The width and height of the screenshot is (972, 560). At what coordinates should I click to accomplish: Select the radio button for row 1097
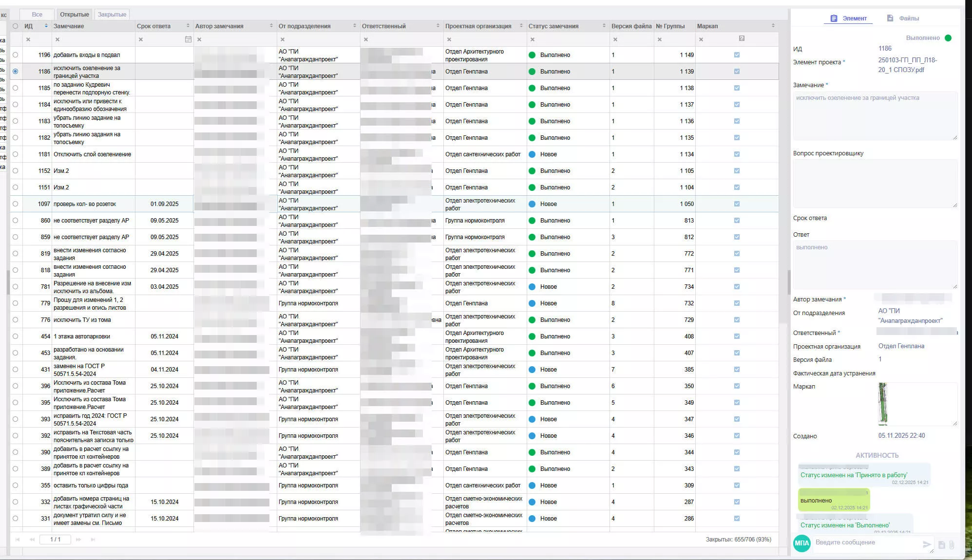click(x=16, y=204)
